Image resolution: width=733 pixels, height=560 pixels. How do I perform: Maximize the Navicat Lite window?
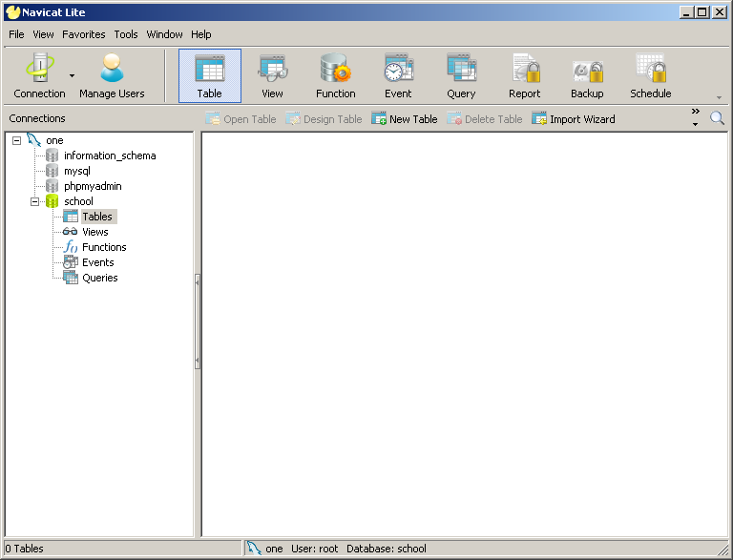(x=702, y=12)
